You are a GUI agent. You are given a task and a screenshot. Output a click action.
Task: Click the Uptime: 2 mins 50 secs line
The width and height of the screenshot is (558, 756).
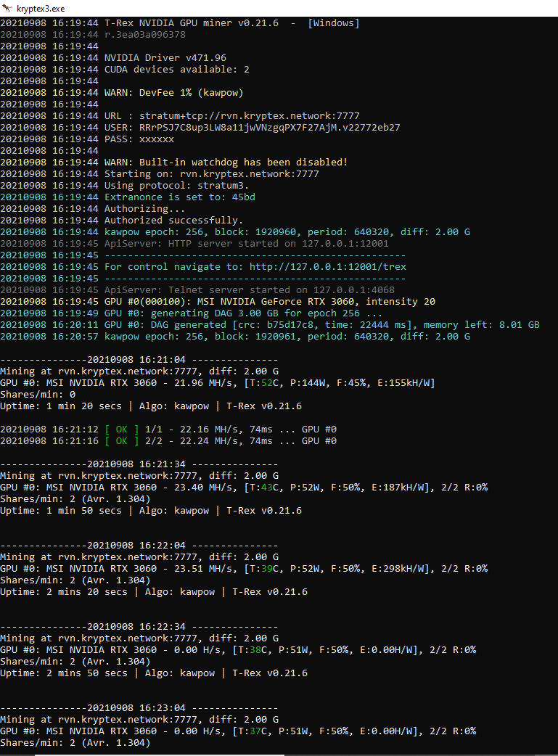(x=154, y=673)
